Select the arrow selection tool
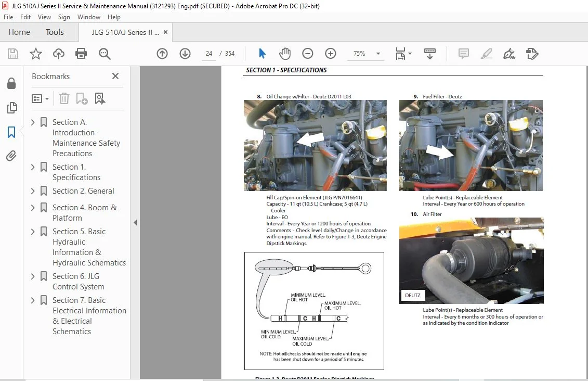 pyautogui.click(x=262, y=54)
